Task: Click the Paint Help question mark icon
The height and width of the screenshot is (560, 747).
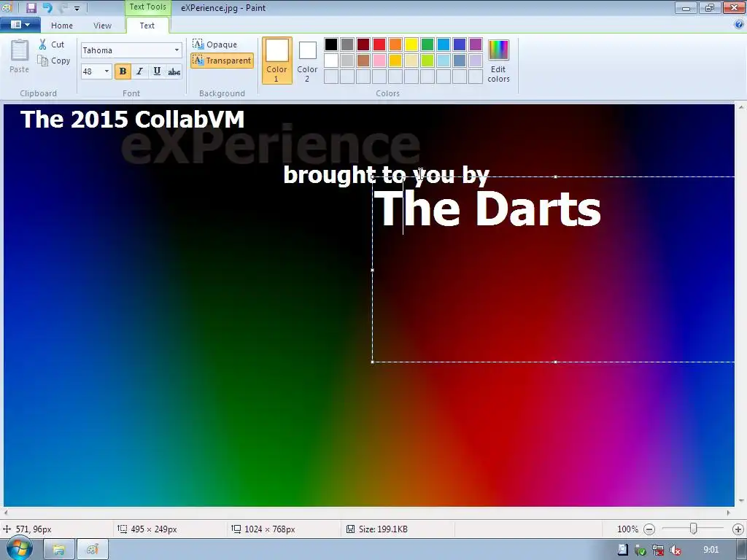Action: click(739, 25)
